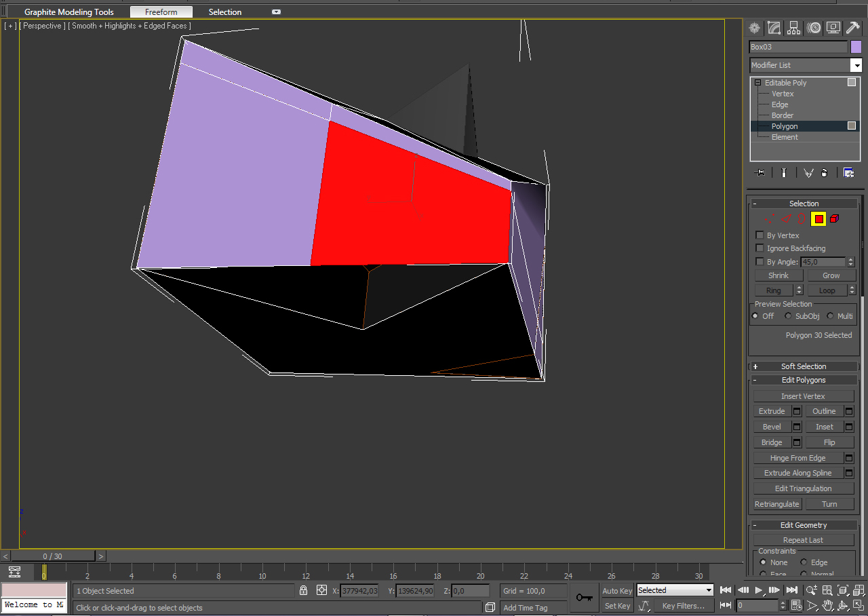Viewport: 868px width, 616px height.
Task: Check the By Vertex option
Action: pos(759,235)
